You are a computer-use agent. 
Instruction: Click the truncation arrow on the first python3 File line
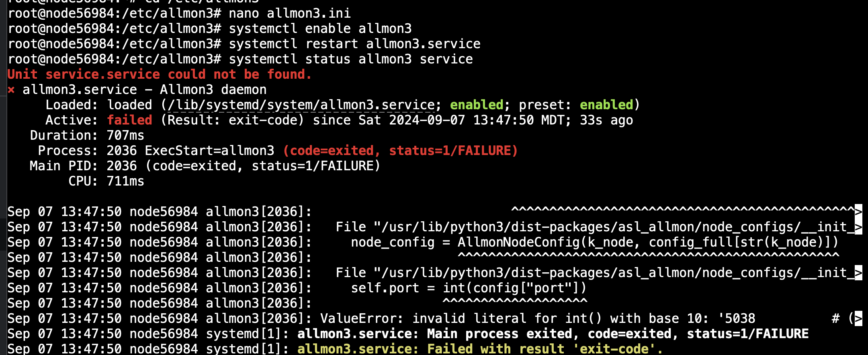pos(858,227)
